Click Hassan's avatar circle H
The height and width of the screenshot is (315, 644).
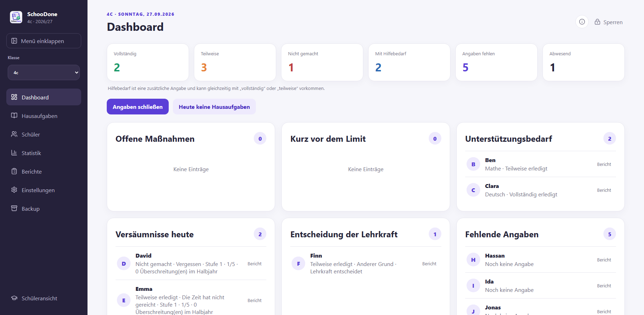coord(473,260)
